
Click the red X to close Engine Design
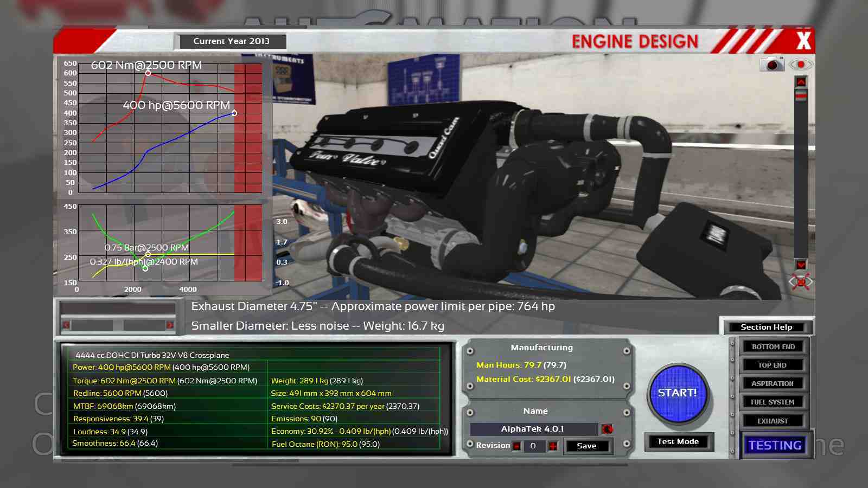(803, 41)
